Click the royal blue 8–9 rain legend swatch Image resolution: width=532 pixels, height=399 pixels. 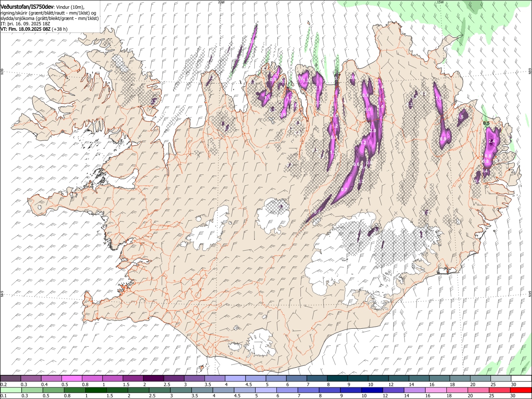click(330, 390)
